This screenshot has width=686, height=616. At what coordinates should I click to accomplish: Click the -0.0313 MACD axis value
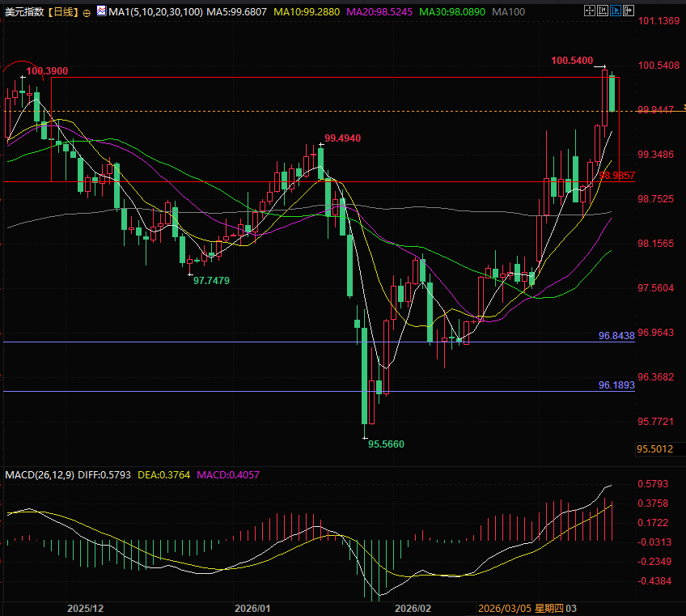tap(654, 542)
